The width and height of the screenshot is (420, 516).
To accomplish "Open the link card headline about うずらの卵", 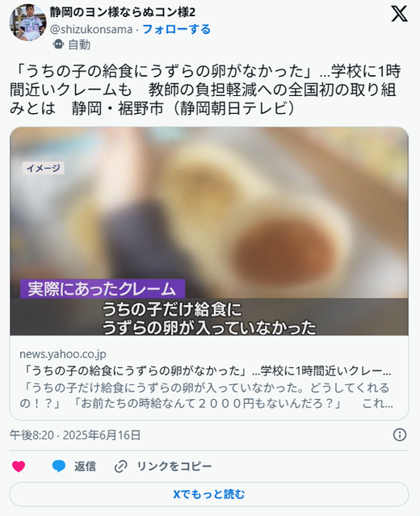I will pos(205,371).
